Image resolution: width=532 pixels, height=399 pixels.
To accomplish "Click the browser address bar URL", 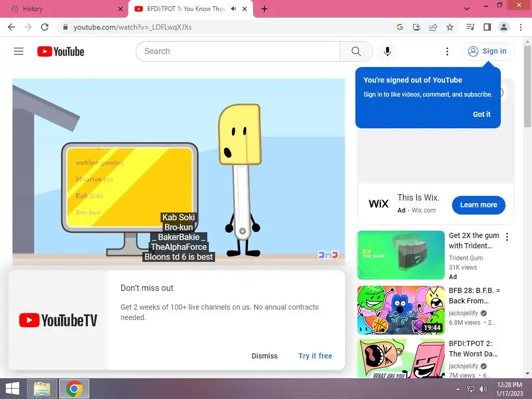I will point(132,27).
